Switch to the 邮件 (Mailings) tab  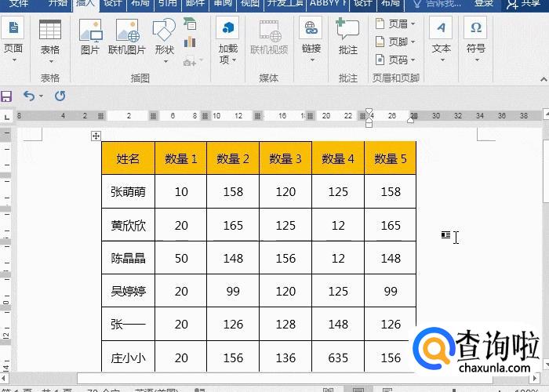195,3
